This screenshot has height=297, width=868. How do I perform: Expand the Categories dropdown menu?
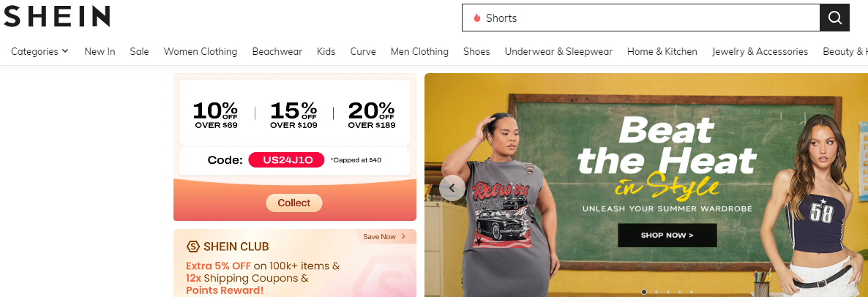click(40, 51)
